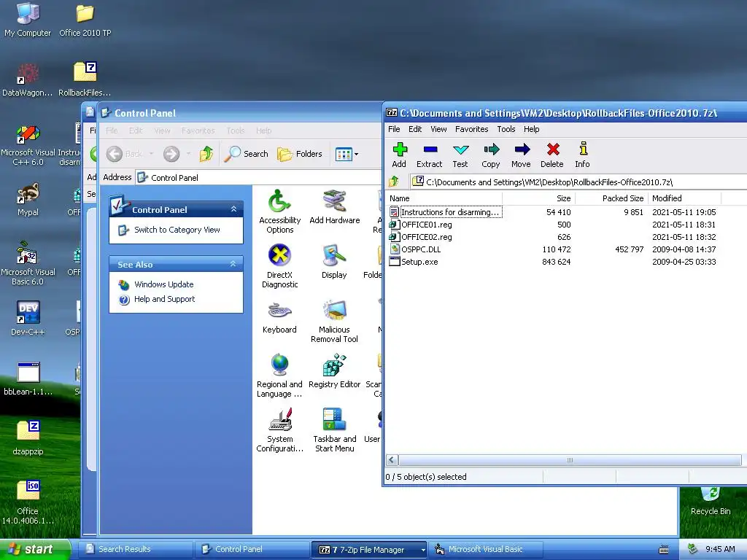Collapse the See Also sidebar section
The width and height of the screenshot is (747, 560).
tap(233, 264)
